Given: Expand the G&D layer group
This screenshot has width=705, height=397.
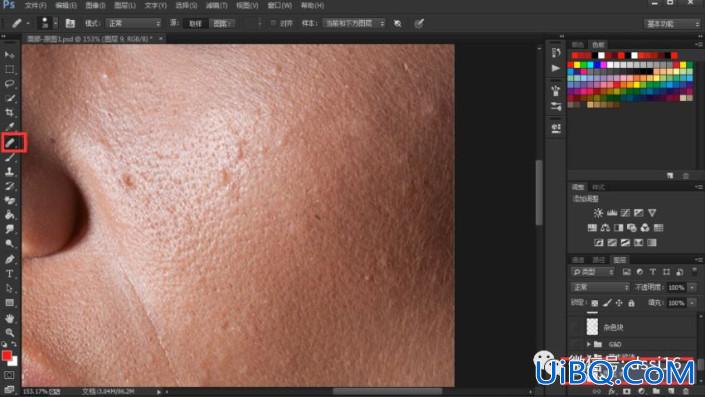Looking at the screenshot, I should click(588, 344).
